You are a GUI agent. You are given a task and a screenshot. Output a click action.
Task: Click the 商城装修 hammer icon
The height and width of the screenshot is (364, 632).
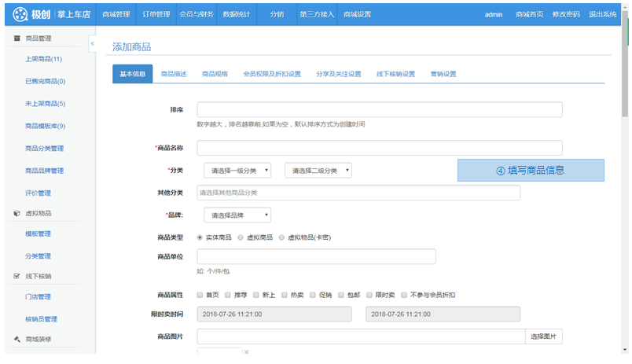(17, 339)
